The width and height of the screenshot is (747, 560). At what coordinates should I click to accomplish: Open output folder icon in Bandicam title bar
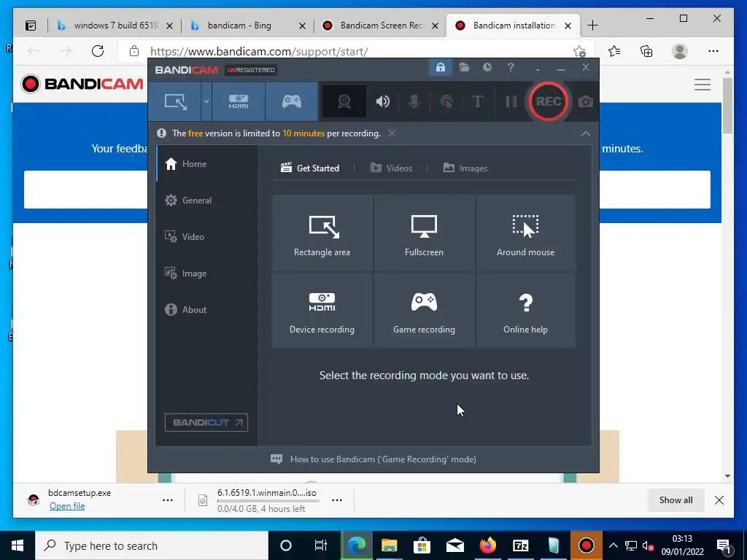tap(464, 68)
